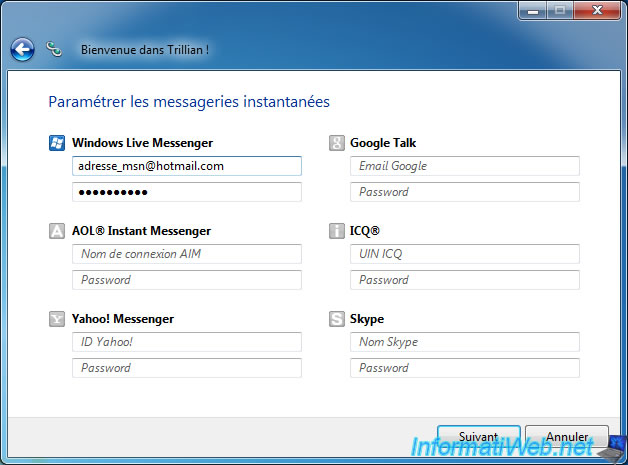Click the Windows Live Messenger icon
Viewport: 628px width, 465px height.
click(57, 143)
